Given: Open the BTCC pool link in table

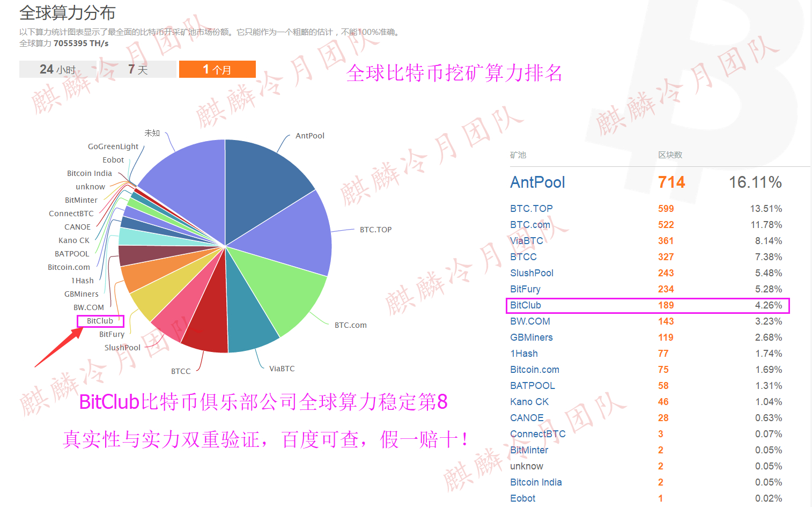Looking at the screenshot, I should (x=523, y=257).
